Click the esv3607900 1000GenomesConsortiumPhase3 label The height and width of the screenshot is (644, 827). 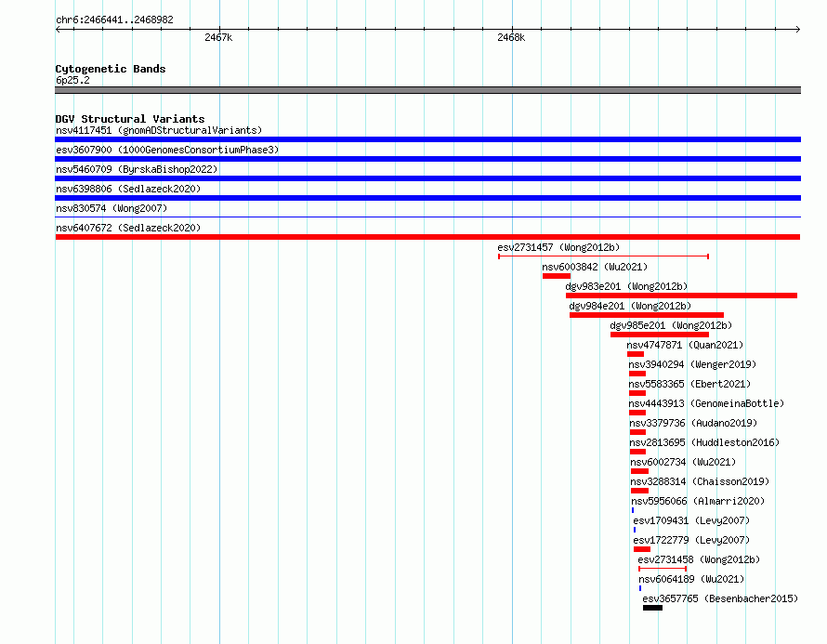[167, 150]
